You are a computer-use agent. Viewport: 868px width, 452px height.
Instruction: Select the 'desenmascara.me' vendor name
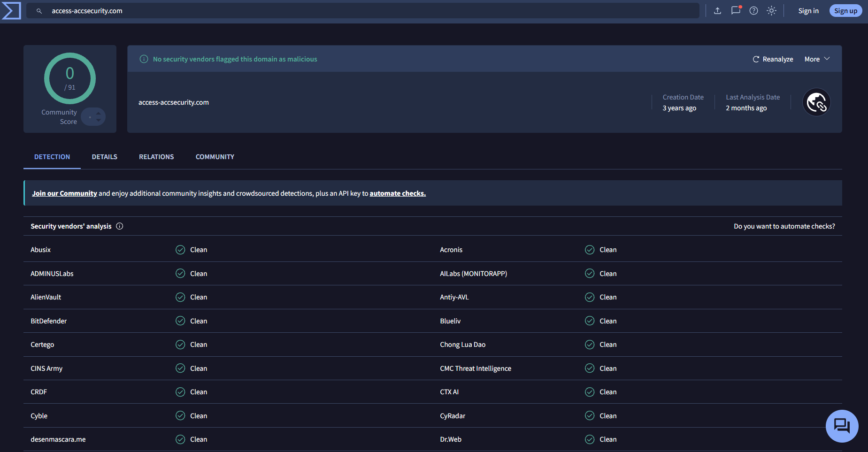(x=58, y=439)
